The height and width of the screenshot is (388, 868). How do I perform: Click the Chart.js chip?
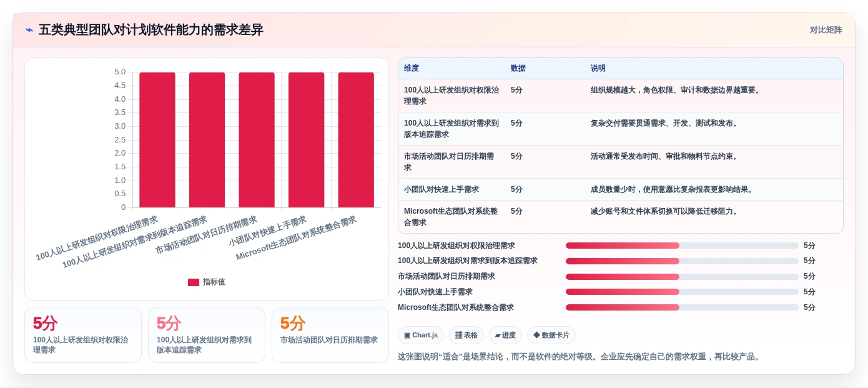click(x=421, y=335)
